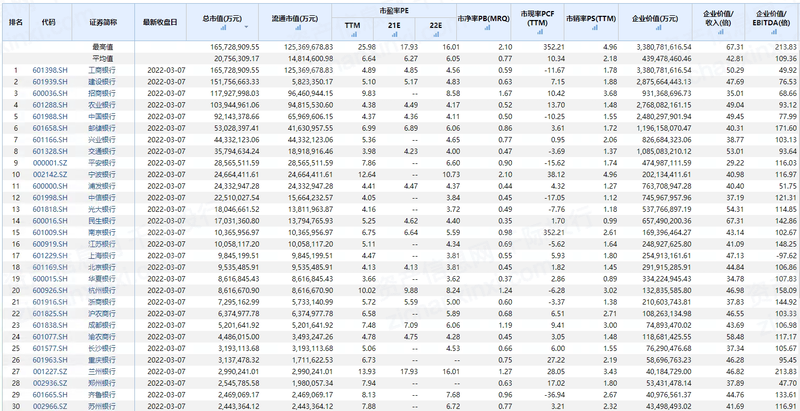The width and height of the screenshot is (800, 411).
Task: Open the 兴业银行 security name link
Action: point(102,140)
